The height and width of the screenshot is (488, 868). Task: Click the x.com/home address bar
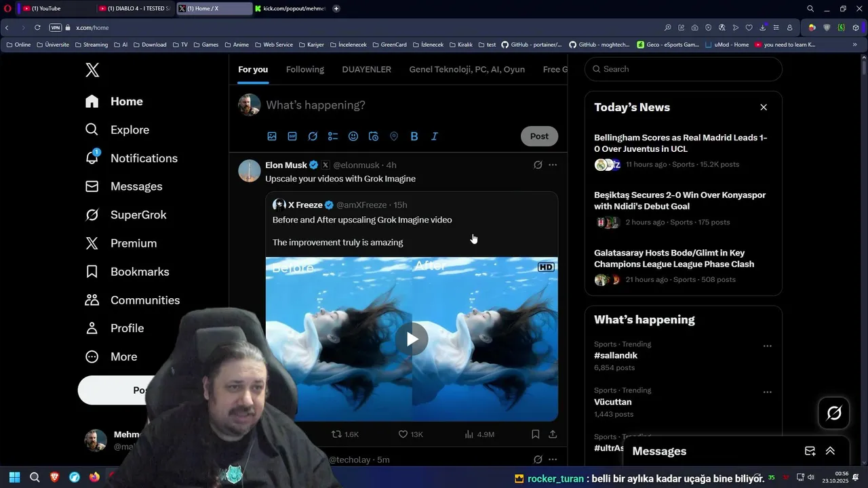coord(92,27)
